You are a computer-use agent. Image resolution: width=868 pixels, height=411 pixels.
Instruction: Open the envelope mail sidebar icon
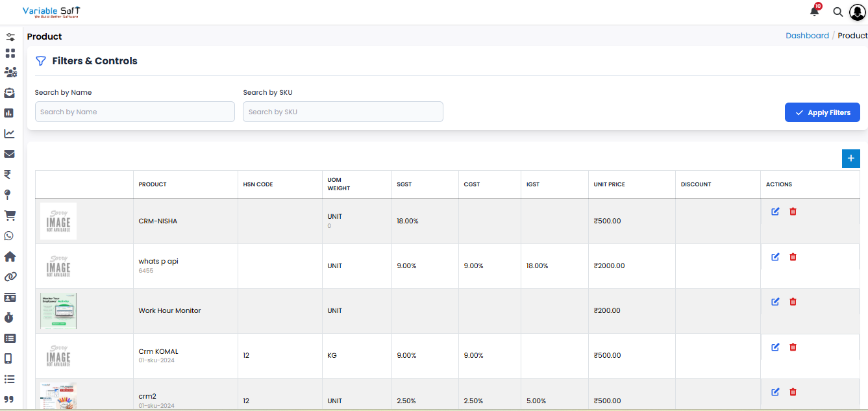pyautogui.click(x=9, y=154)
